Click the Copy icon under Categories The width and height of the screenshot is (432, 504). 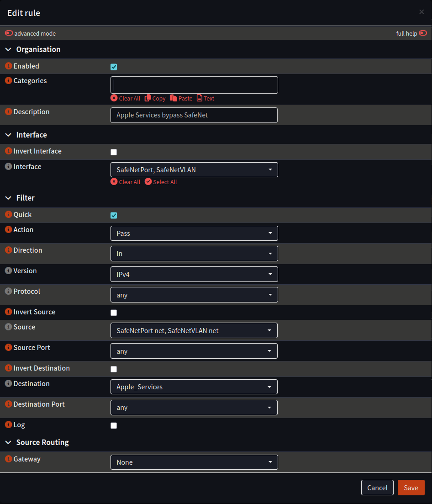point(148,98)
